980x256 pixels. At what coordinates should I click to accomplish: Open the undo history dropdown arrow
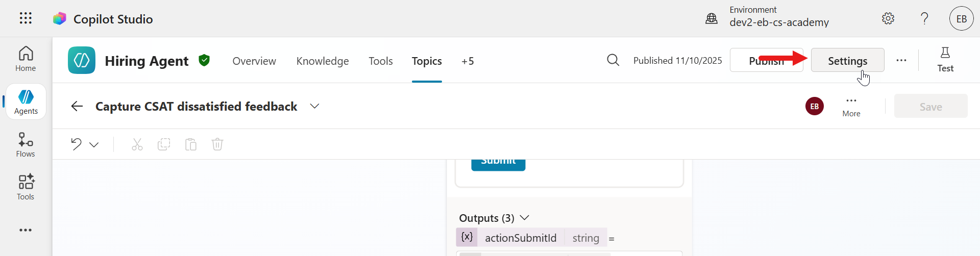point(94,145)
